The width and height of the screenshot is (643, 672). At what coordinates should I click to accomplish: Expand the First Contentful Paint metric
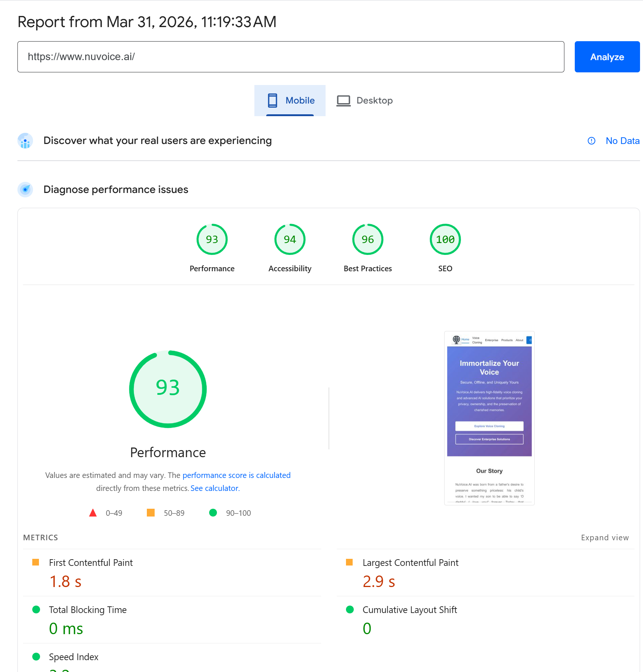coord(91,563)
